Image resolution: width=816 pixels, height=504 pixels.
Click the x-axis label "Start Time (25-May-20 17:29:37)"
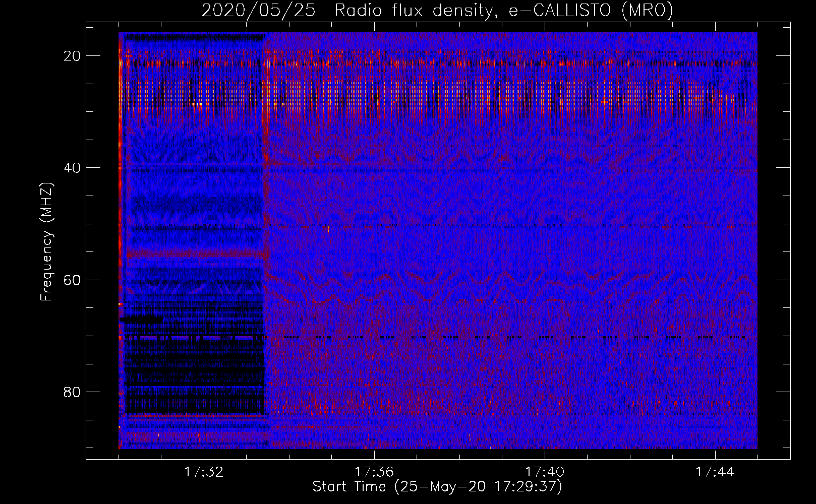click(437, 487)
